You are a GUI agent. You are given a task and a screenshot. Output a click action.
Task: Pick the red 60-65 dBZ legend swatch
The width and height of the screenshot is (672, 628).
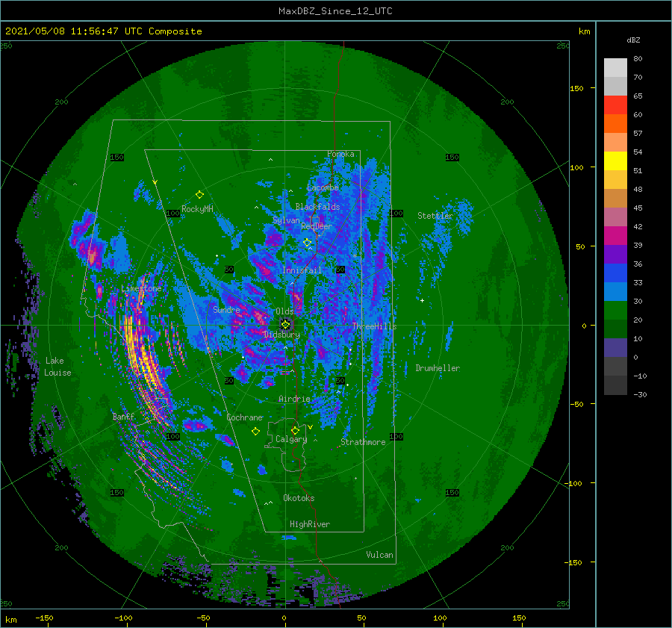pyautogui.click(x=615, y=105)
